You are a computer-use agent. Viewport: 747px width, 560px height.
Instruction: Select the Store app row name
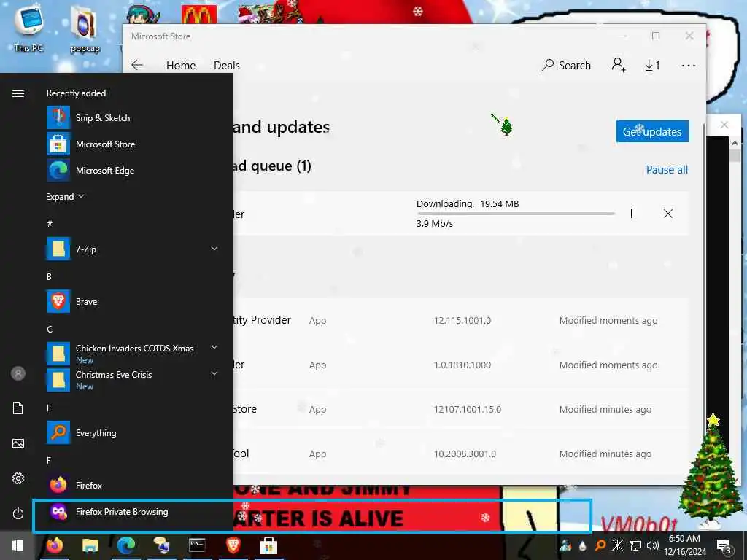pos(245,409)
